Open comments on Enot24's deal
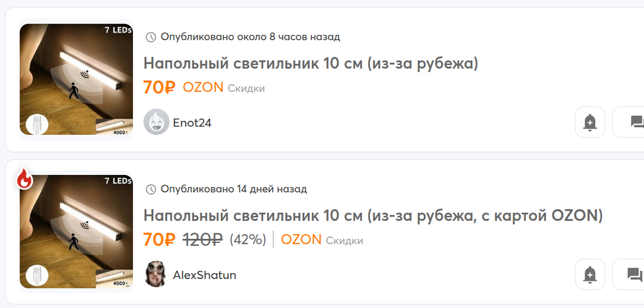 coord(632,122)
